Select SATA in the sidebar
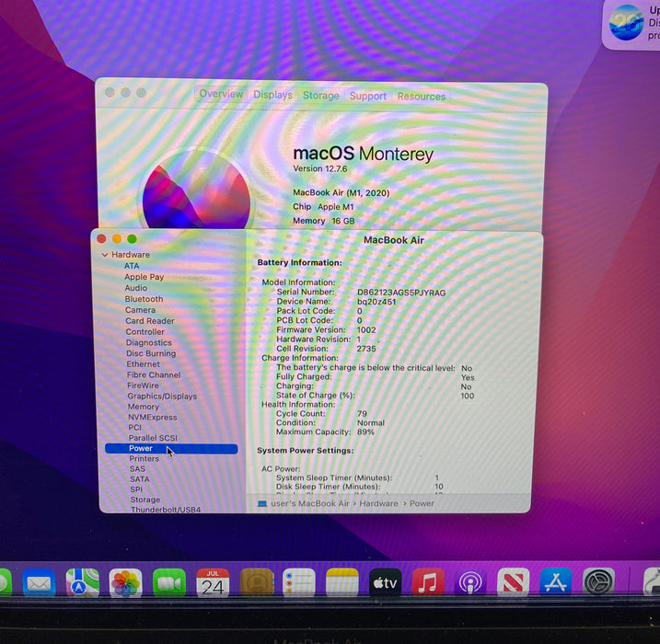 click(140, 479)
